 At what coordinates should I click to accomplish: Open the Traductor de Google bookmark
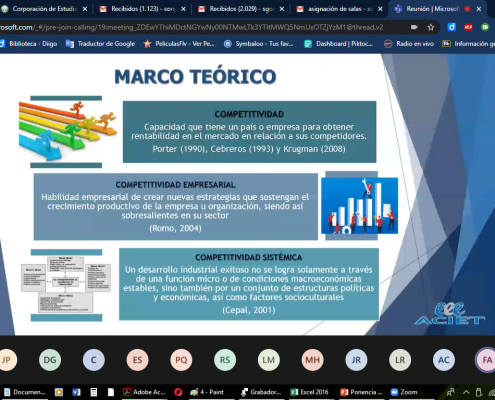[100, 44]
